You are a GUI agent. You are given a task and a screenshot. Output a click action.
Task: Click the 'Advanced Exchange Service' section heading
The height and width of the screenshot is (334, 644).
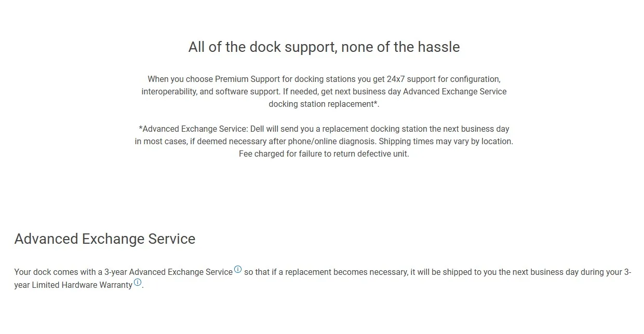tap(105, 239)
